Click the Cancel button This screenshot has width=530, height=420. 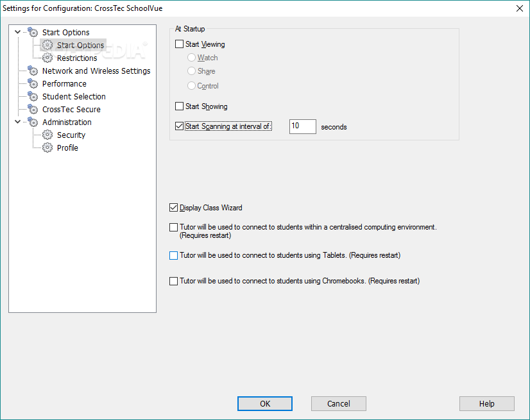338,404
